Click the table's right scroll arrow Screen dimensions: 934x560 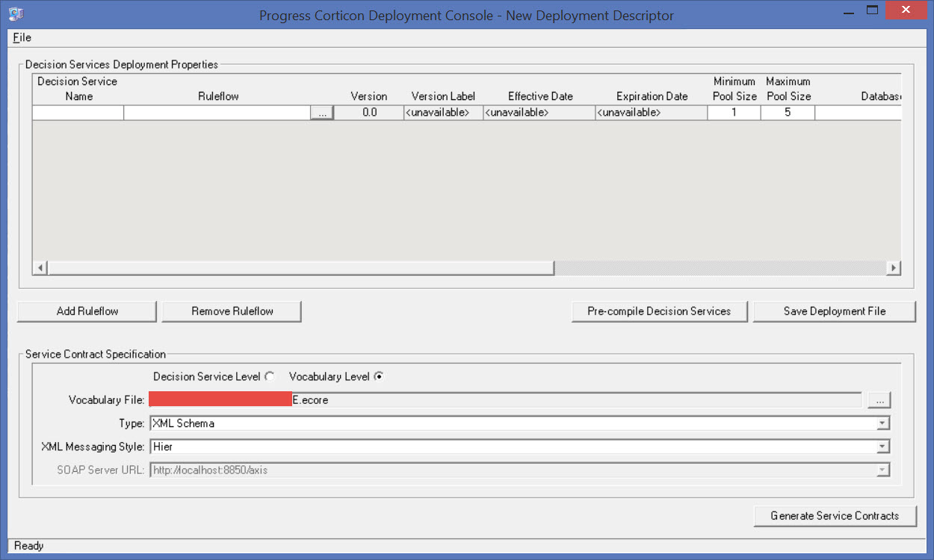click(893, 268)
